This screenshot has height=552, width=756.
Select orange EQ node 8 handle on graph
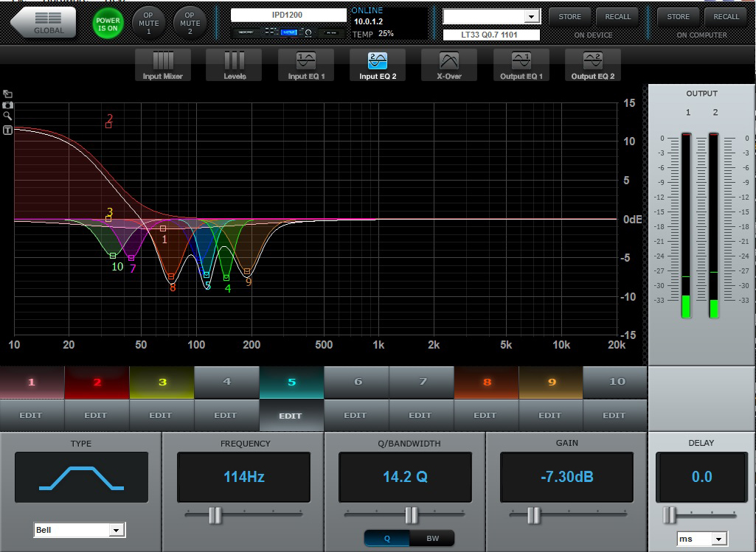pyautogui.click(x=171, y=276)
